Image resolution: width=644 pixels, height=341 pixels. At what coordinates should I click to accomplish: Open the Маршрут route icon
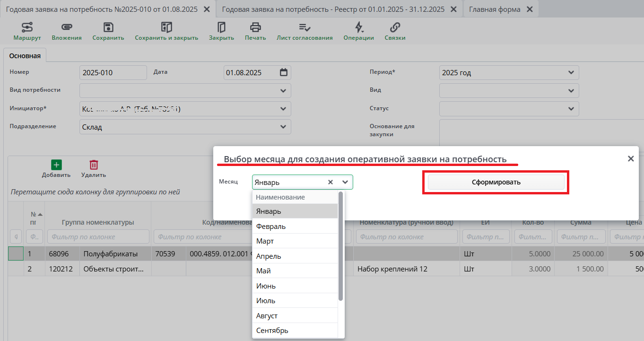[27, 27]
